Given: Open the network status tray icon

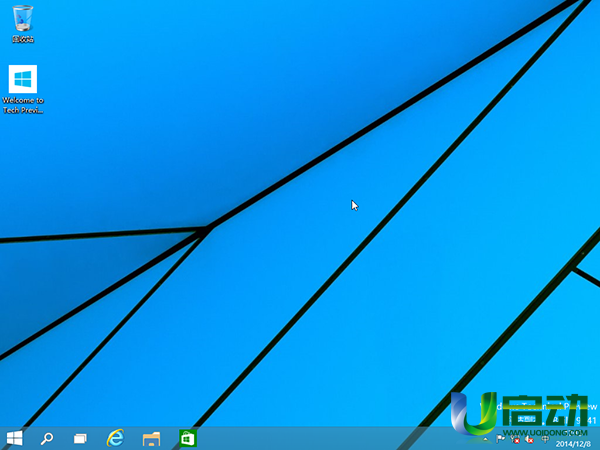Looking at the screenshot, I should pos(515,440).
